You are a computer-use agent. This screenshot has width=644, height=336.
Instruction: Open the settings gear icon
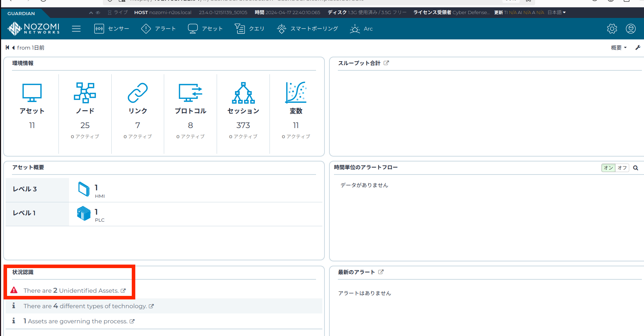tap(612, 29)
